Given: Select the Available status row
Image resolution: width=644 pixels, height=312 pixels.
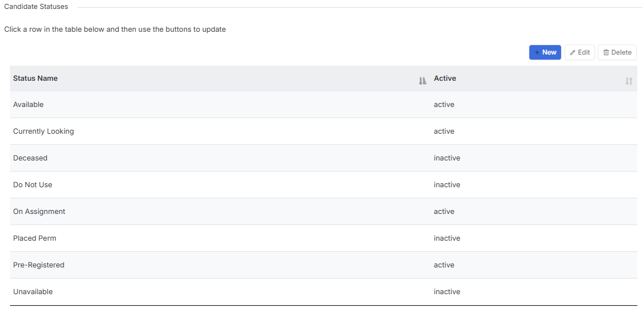Looking at the screenshot, I should pyautogui.click(x=323, y=105).
